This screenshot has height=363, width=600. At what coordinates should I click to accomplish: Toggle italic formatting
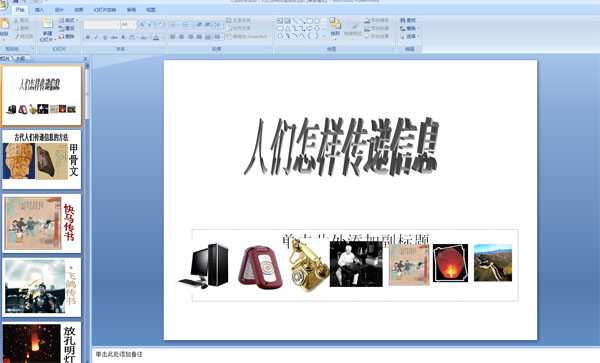click(96, 37)
